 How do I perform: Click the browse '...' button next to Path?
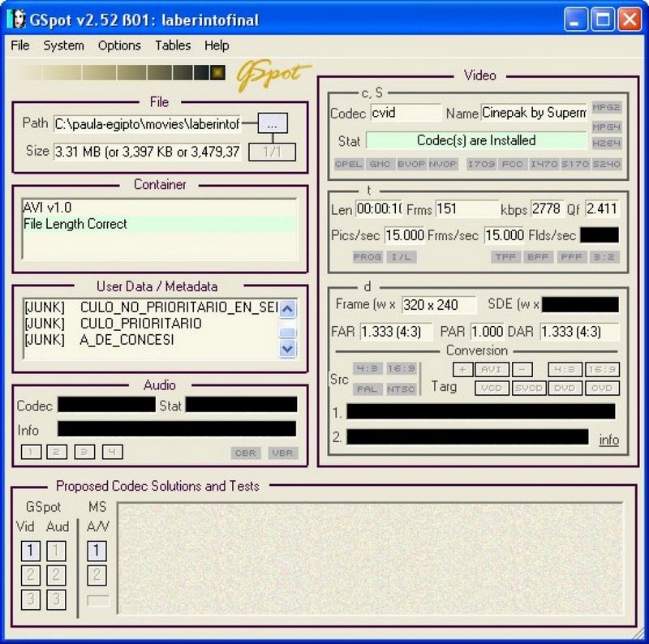[273, 123]
